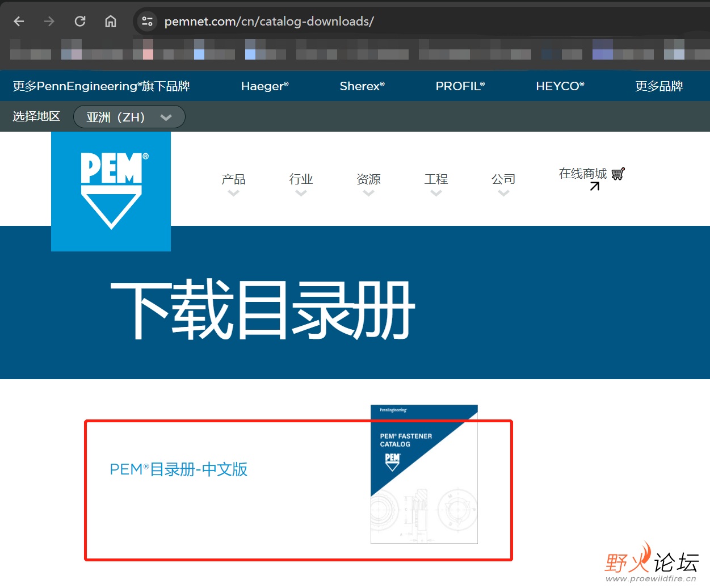
Task: Open the 更多品牌 link
Action: (x=659, y=86)
